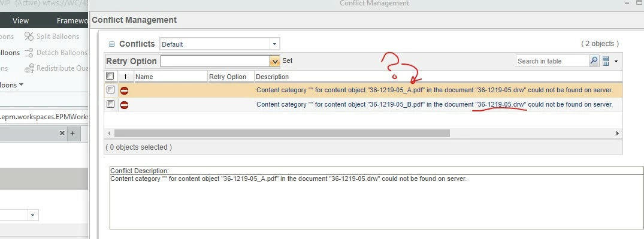
Task: Open the table view settings icon
Action: (606, 61)
